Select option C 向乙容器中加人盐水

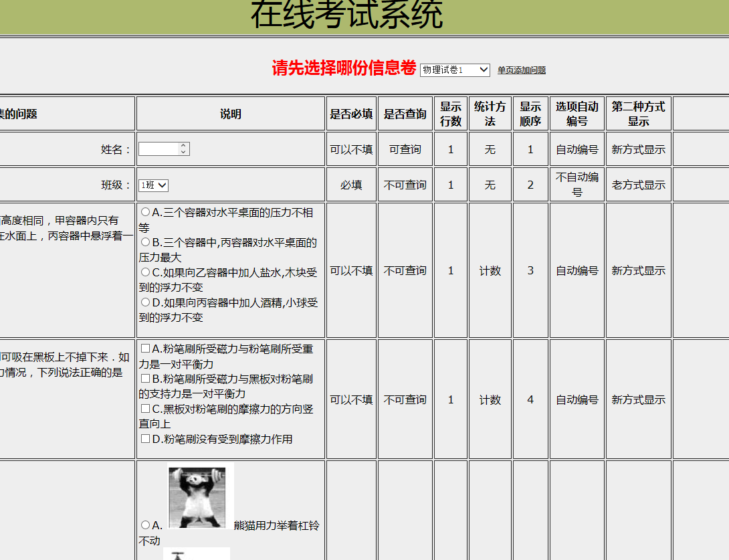[x=146, y=272]
